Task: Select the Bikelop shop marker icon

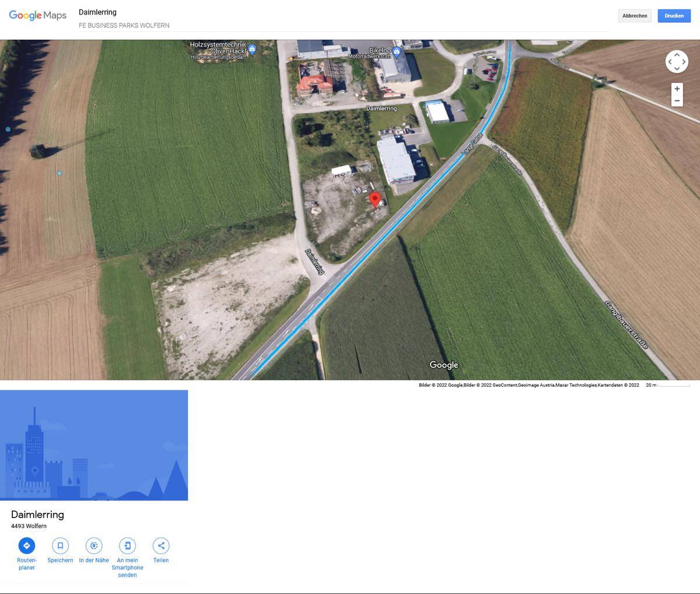Action: [397, 53]
